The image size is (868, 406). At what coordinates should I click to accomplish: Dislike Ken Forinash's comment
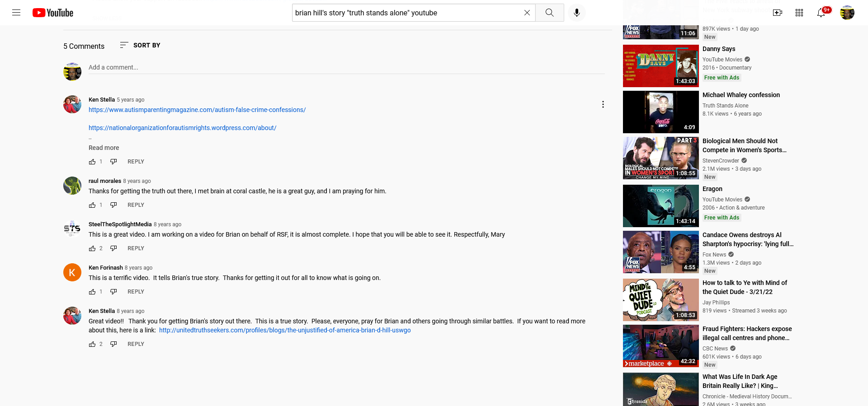[113, 292]
